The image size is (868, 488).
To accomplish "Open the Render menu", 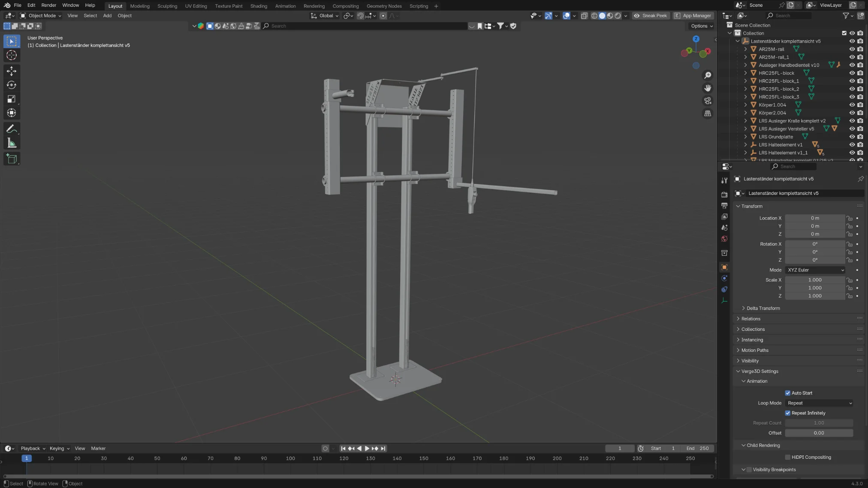I will click(x=48, y=5).
